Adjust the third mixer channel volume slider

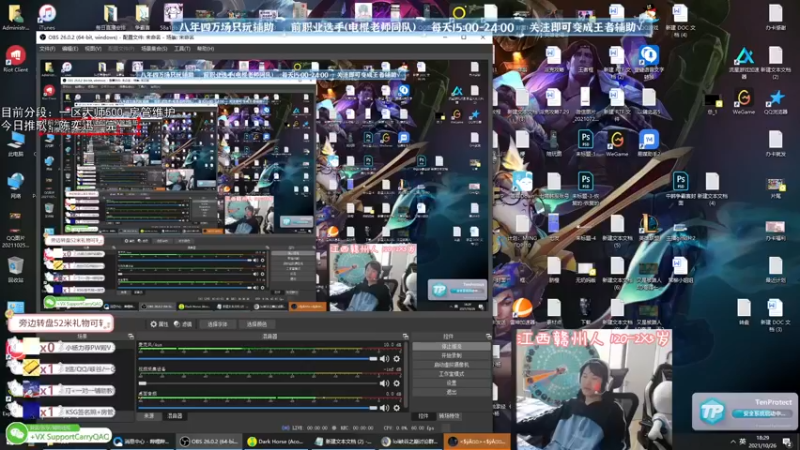(258, 408)
